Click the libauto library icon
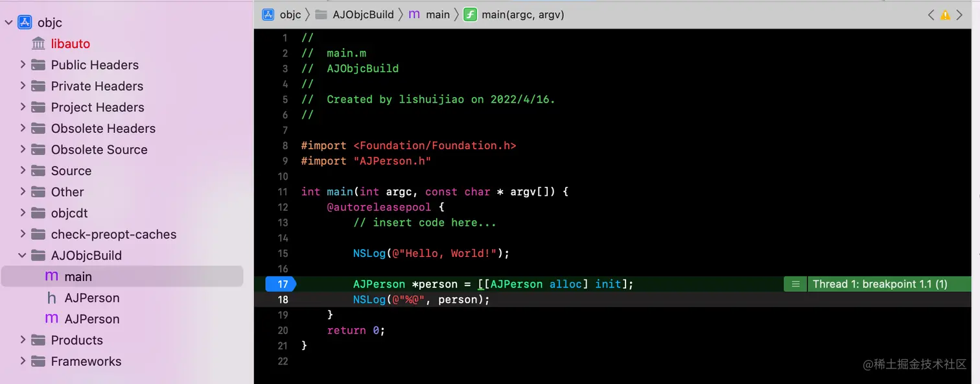The width and height of the screenshot is (980, 384). (x=39, y=44)
